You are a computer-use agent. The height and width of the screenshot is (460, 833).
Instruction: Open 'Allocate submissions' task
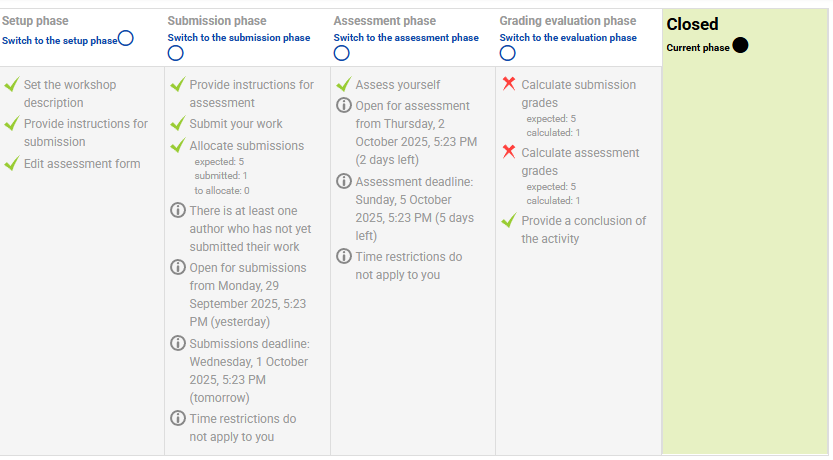246,145
